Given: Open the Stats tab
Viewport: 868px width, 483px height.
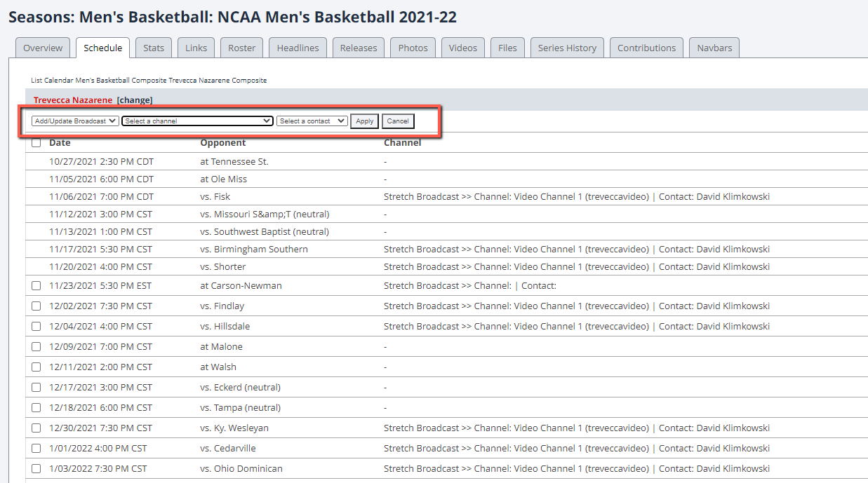Looking at the screenshot, I should pyautogui.click(x=154, y=48).
